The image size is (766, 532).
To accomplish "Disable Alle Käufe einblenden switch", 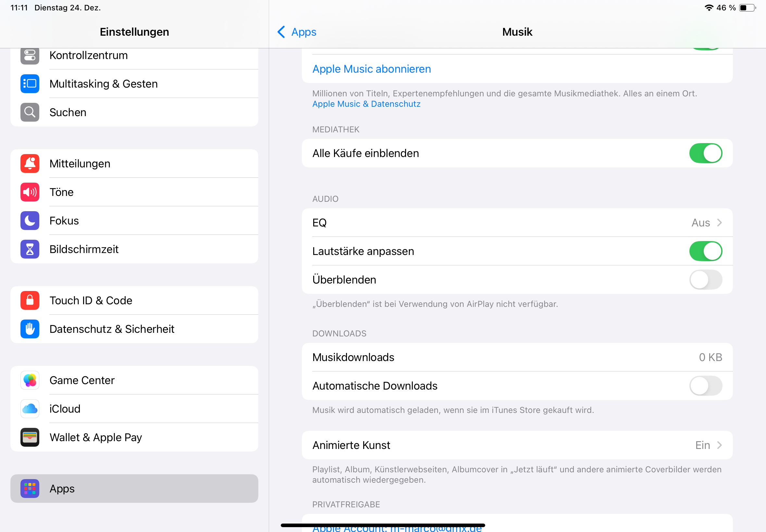I will click(x=705, y=153).
